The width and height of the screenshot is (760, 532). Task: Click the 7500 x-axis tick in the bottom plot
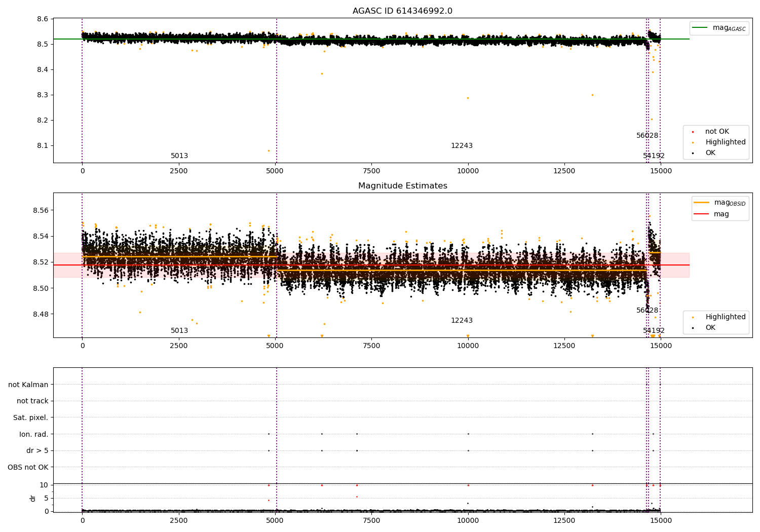point(371,521)
